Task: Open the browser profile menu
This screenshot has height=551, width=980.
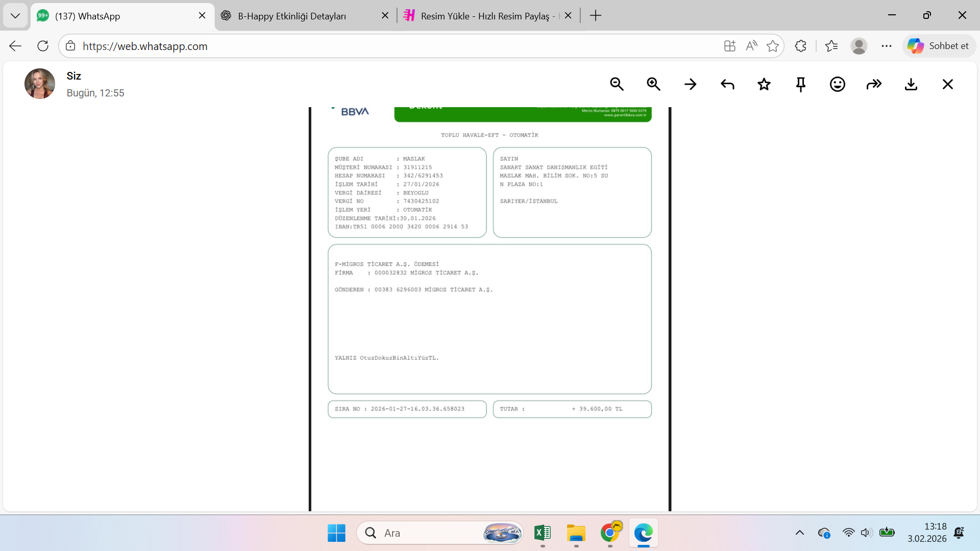Action: 859,46
